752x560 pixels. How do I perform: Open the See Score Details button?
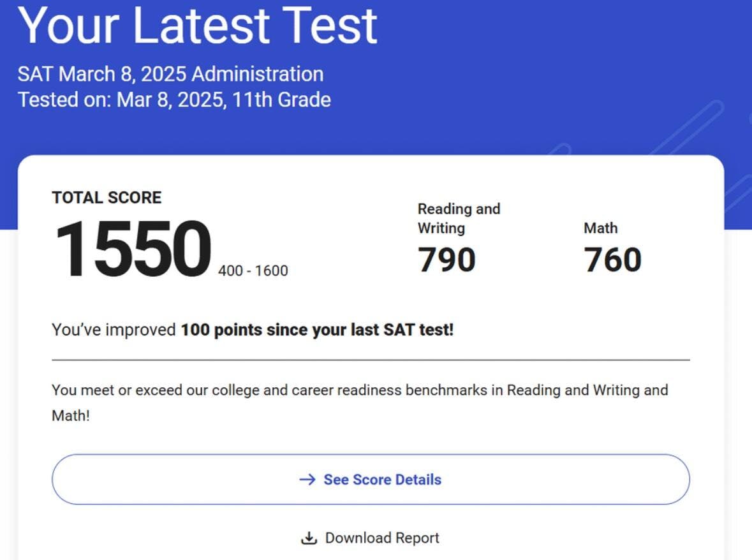click(x=371, y=480)
